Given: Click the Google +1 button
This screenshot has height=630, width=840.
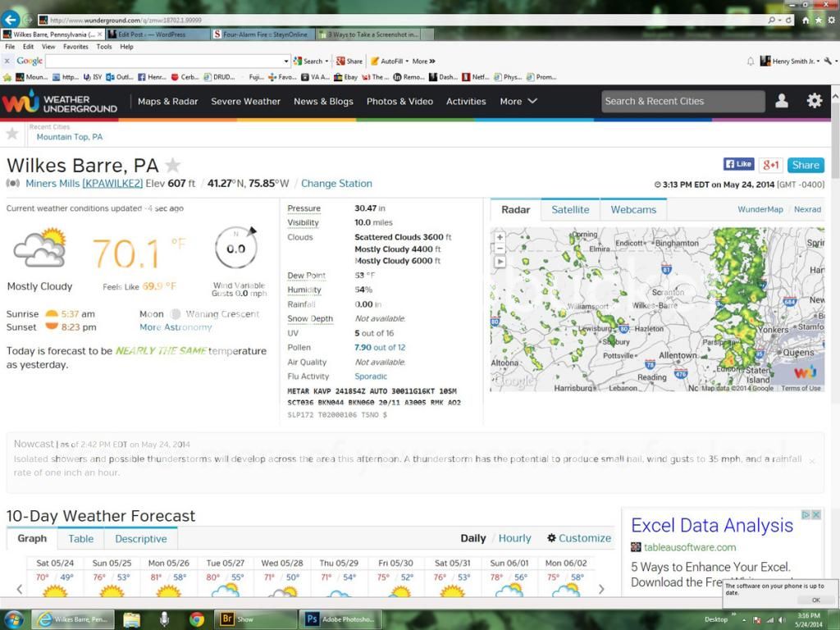Looking at the screenshot, I should point(769,165).
